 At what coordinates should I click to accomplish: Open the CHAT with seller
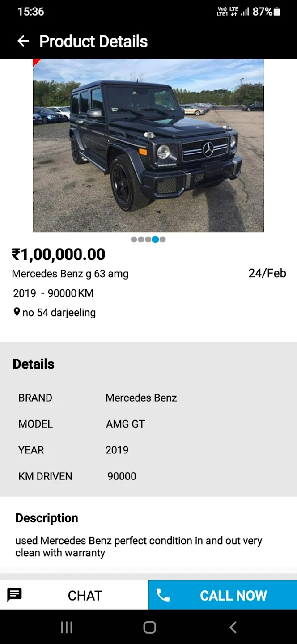(x=85, y=595)
